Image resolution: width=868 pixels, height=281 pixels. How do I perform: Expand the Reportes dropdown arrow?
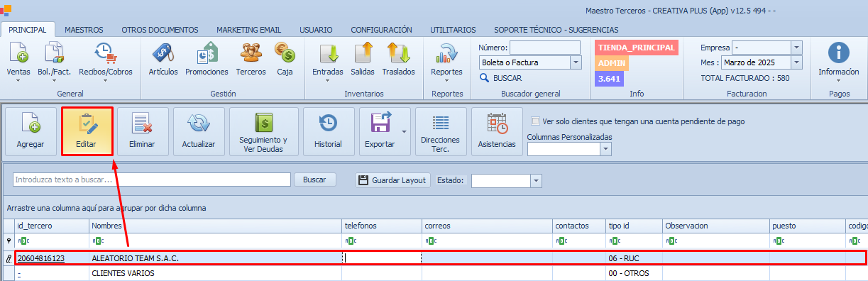pyautogui.click(x=446, y=80)
